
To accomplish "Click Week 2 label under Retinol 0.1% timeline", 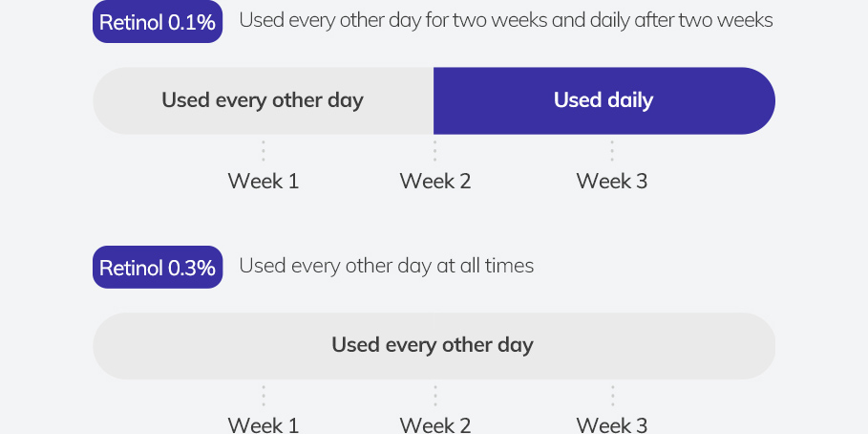I will (x=435, y=182).
